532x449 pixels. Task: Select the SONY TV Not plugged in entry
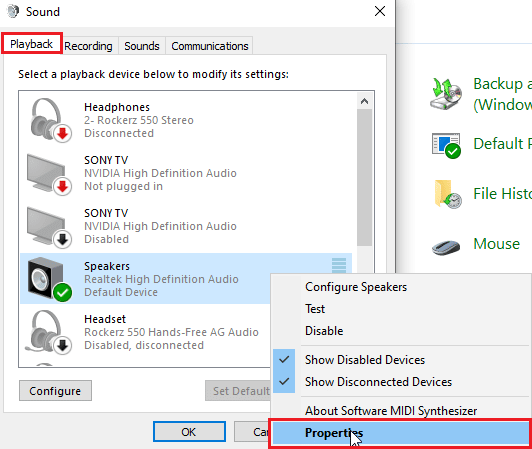point(186,174)
